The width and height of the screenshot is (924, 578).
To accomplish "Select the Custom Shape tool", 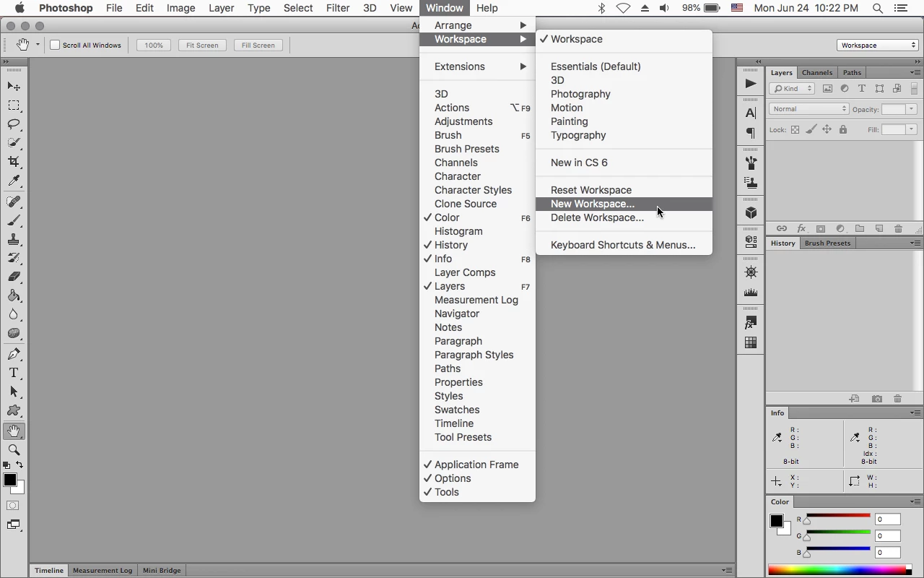I will pos(14,410).
